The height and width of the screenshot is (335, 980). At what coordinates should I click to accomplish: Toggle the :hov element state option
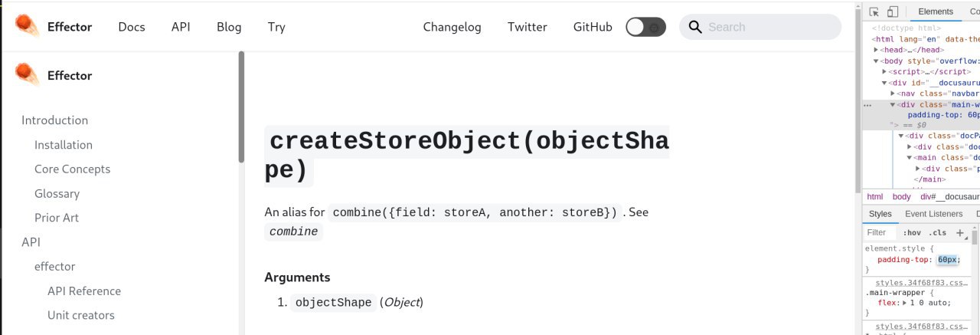click(912, 232)
